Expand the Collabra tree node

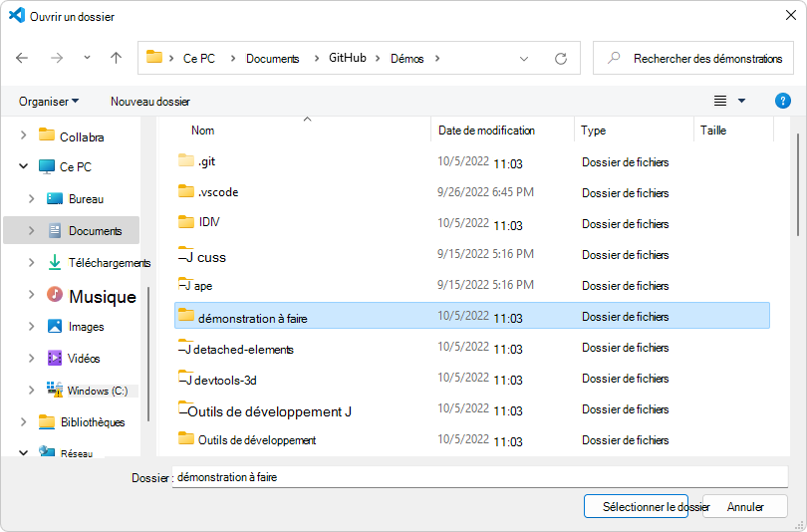click(x=23, y=134)
